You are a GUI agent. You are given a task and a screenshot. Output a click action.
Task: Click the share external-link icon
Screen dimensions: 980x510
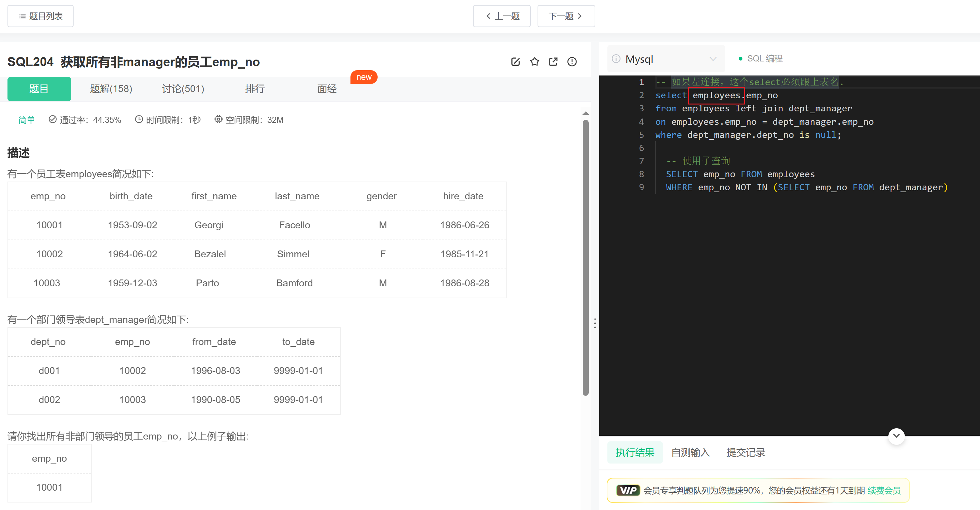click(553, 62)
